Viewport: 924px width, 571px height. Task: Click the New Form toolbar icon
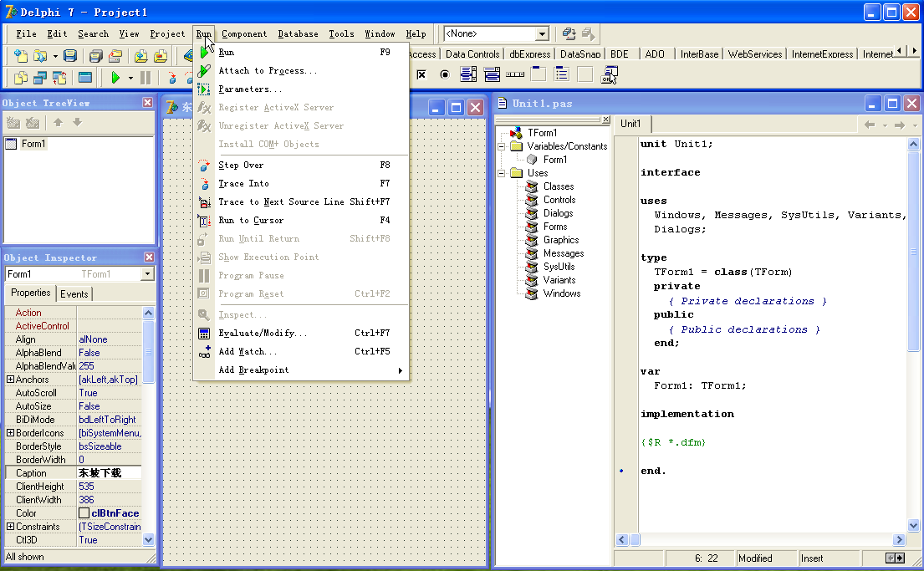[84, 77]
